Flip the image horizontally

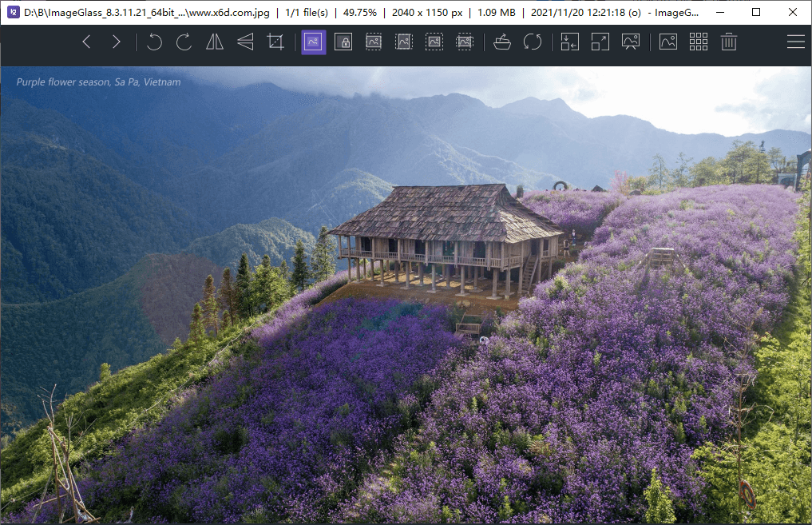coord(213,42)
